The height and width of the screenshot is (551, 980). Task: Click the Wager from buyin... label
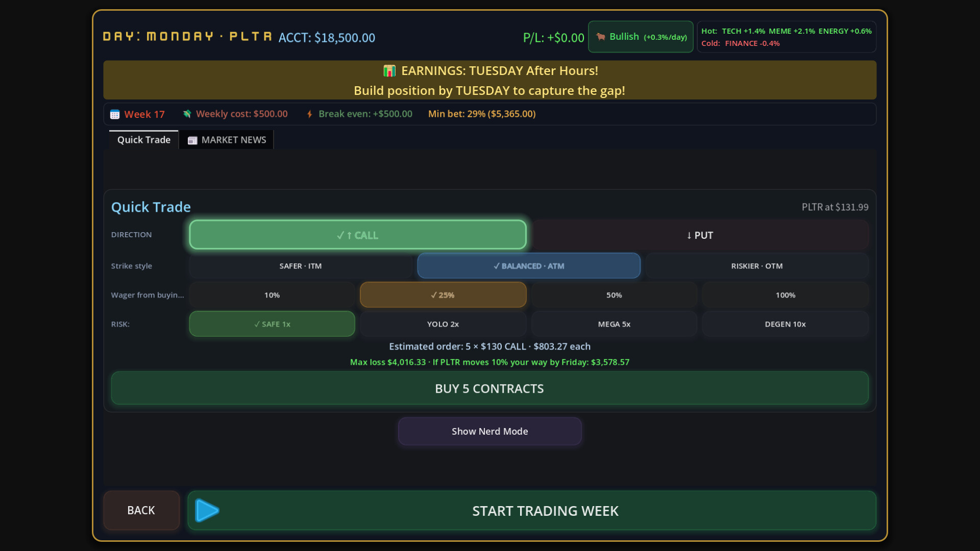[148, 295]
